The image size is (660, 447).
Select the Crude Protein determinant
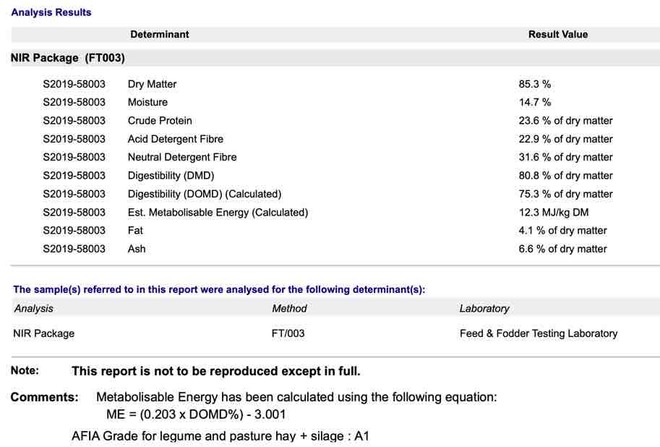160,121
